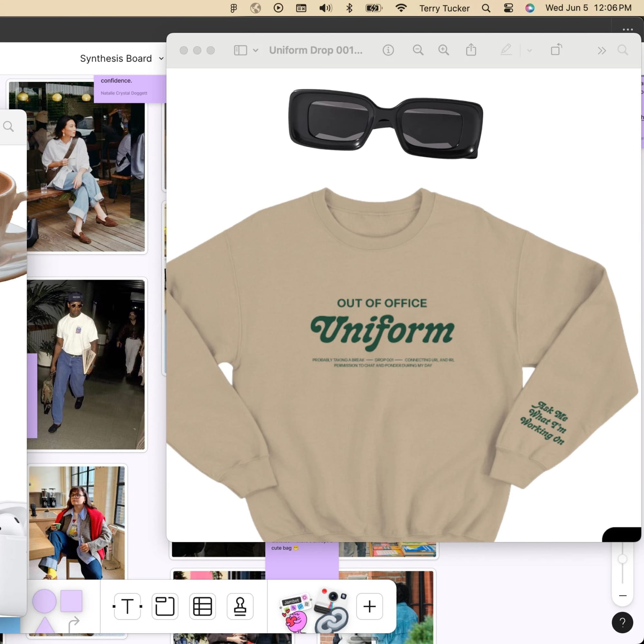This screenshot has width=644, height=644.
Task: Select the Text tool in FigJam toolbar
Action: click(x=127, y=606)
